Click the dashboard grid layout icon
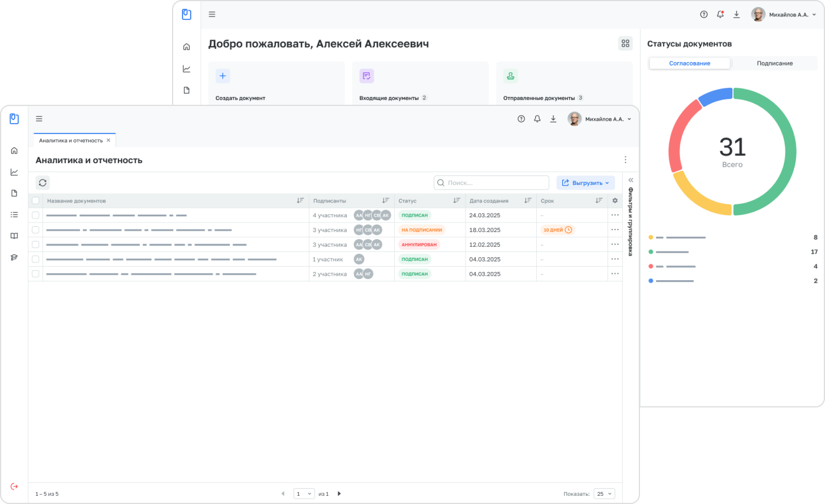The height and width of the screenshot is (504, 825). [x=625, y=44]
